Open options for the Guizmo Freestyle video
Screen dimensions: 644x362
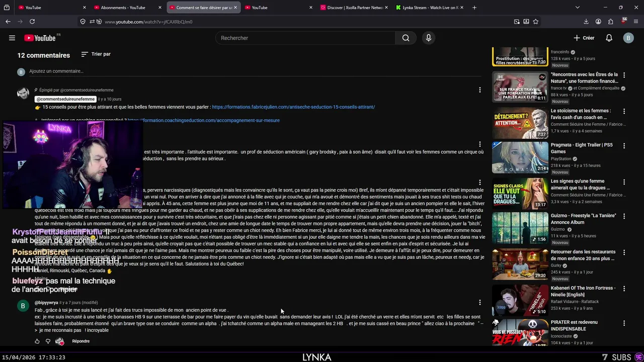click(x=624, y=216)
